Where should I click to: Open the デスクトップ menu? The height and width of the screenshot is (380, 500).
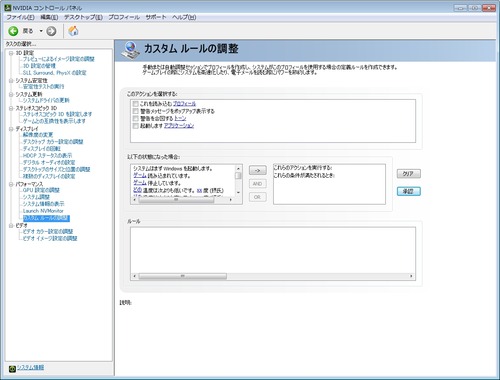pos(83,17)
